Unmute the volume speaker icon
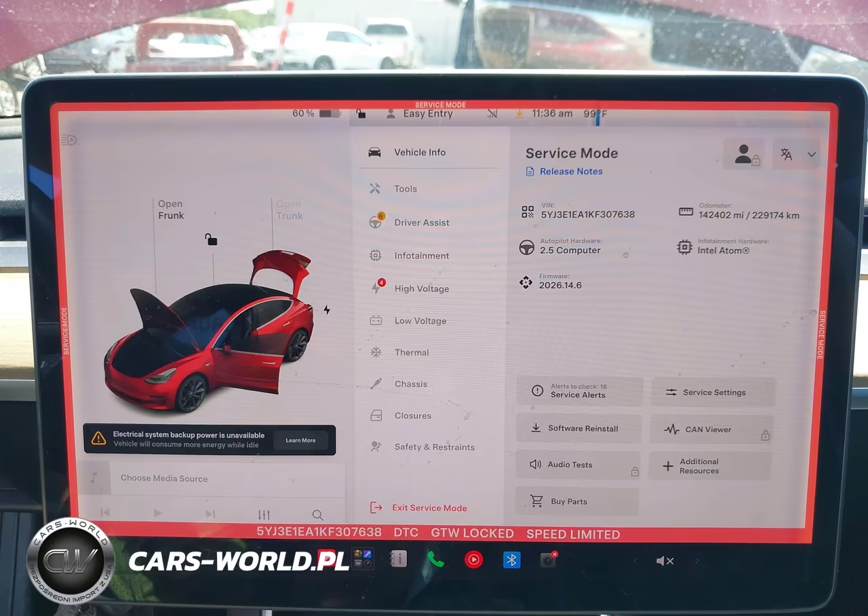Viewport: 868px width, 616px height. tap(665, 561)
